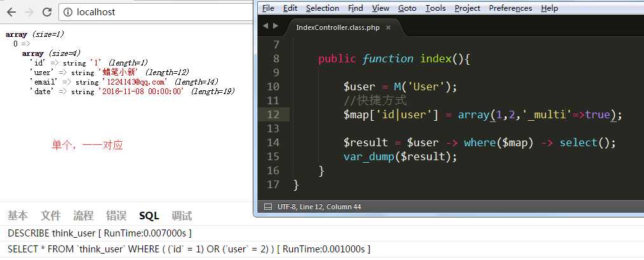
Task: Click the public function index line
Action: point(394,58)
